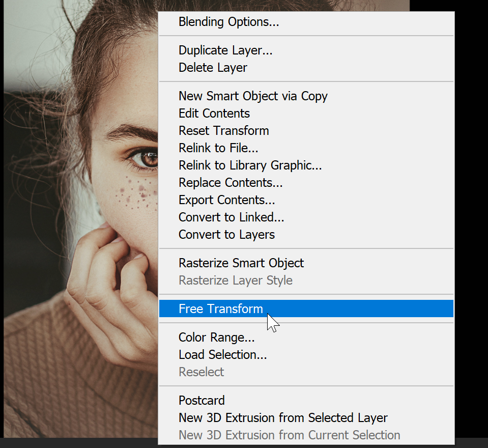The width and height of the screenshot is (488, 448).
Task: Click the woman's portrait on the canvas
Action: 81,219
